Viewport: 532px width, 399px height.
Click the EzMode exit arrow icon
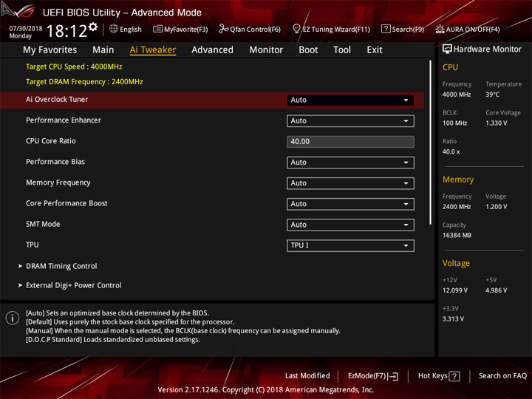coord(393,376)
